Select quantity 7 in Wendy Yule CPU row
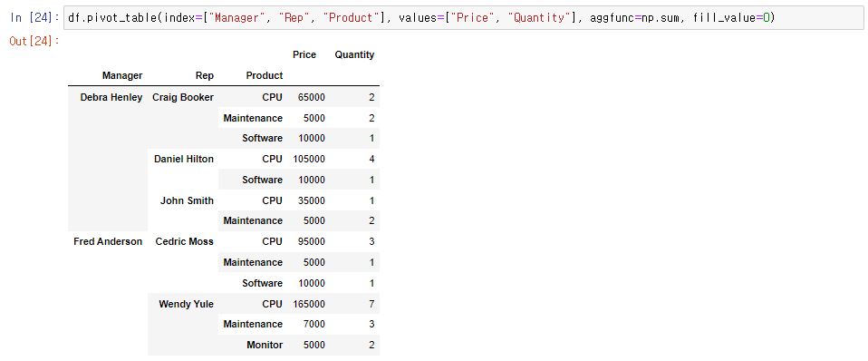The height and width of the screenshot is (361, 868). click(371, 304)
